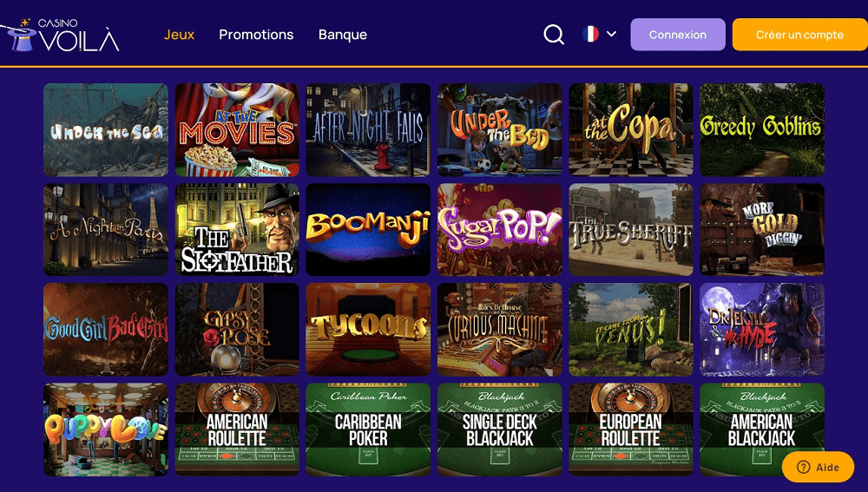The width and height of the screenshot is (868, 492).
Task: Choose the Greedy Goblins game
Action: 762,130
